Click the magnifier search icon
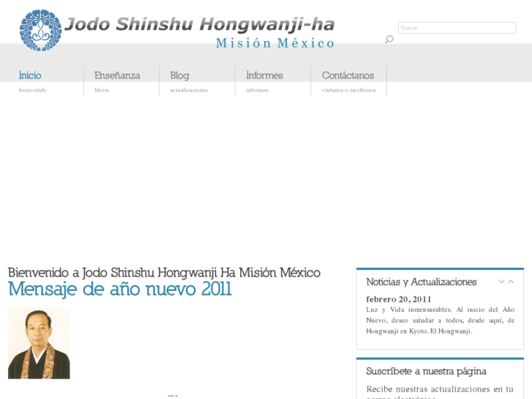532x399 pixels. pos(389,40)
